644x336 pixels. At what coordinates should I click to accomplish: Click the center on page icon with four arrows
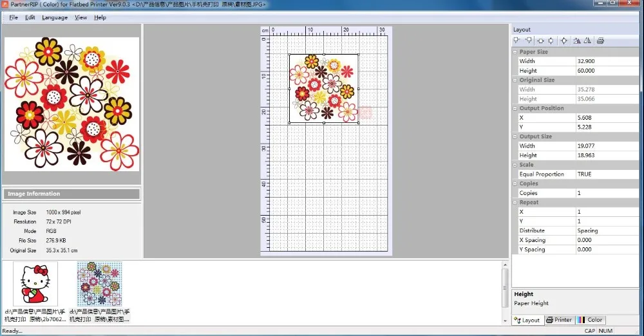[564, 41]
